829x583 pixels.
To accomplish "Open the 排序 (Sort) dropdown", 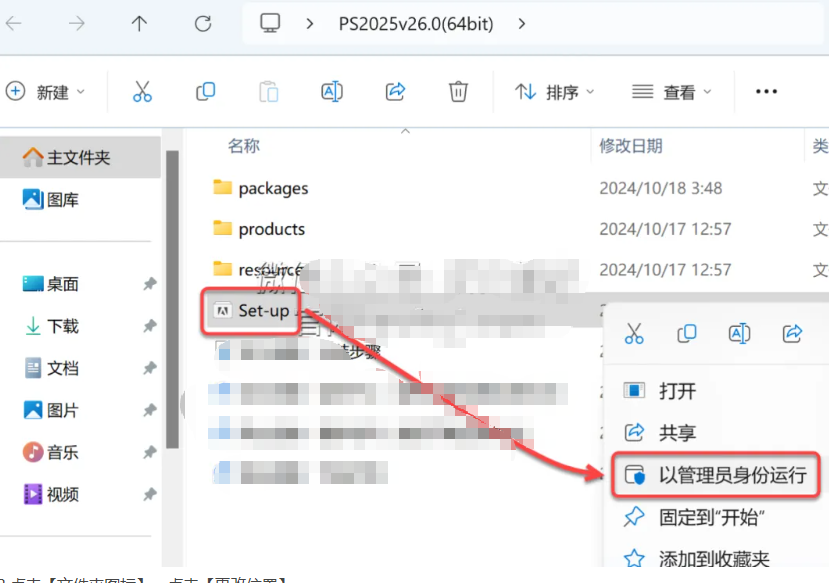I will (x=555, y=92).
